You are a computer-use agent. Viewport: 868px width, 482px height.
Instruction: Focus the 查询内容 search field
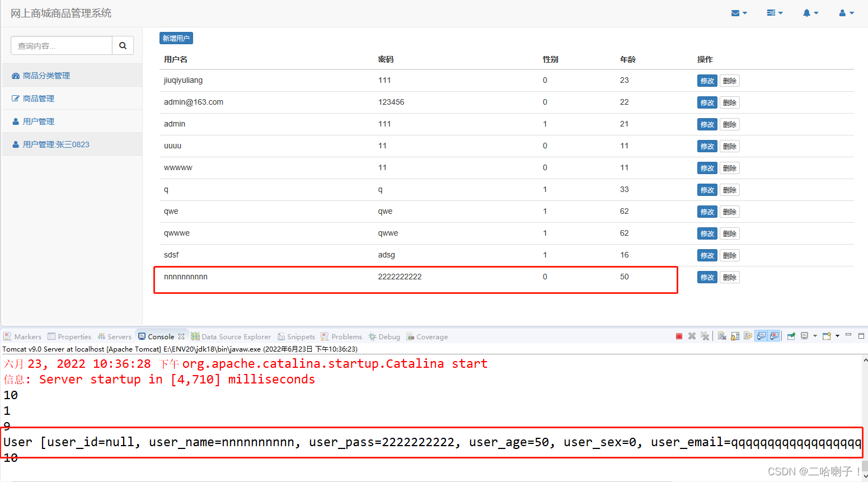pyautogui.click(x=62, y=45)
